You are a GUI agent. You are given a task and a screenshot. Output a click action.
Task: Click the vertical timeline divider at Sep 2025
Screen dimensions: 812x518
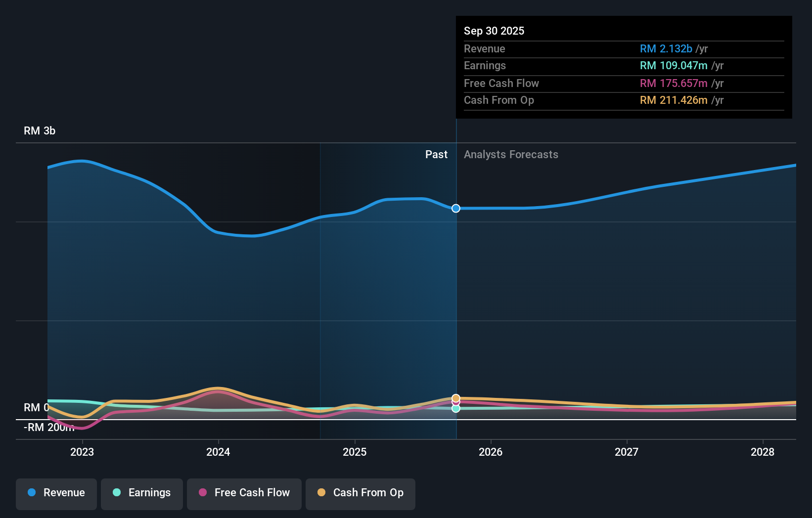(x=455, y=297)
